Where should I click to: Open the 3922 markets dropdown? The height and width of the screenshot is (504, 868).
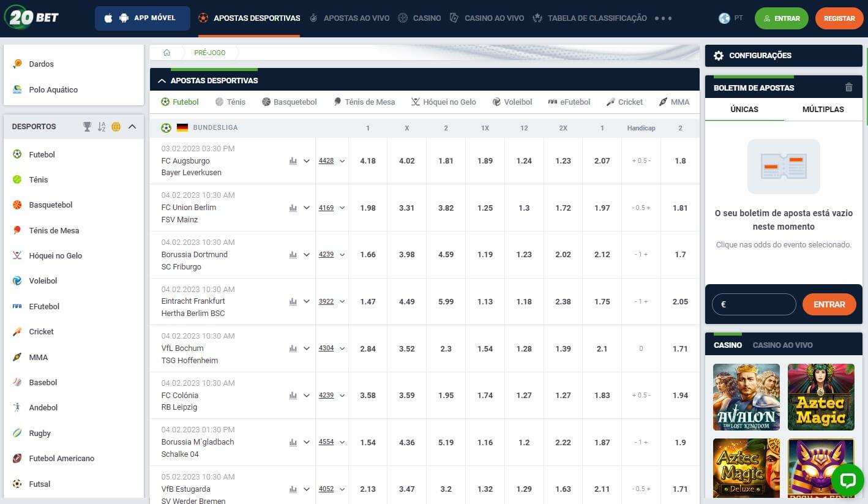pyautogui.click(x=332, y=301)
